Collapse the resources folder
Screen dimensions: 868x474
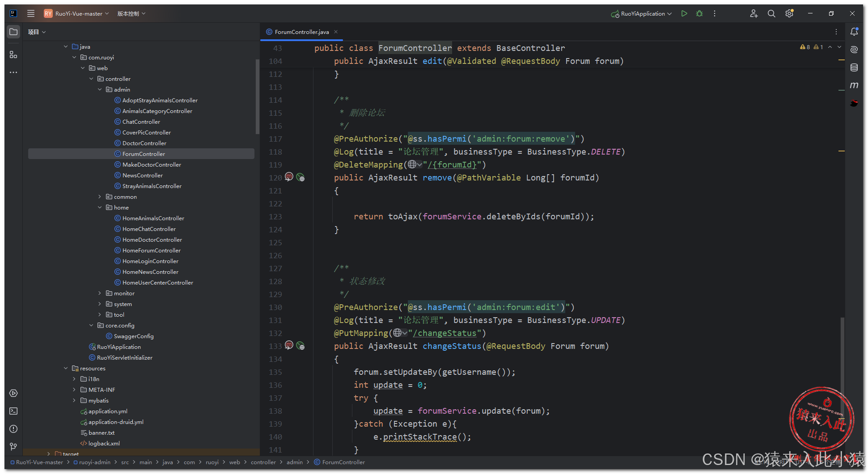[x=66, y=368]
